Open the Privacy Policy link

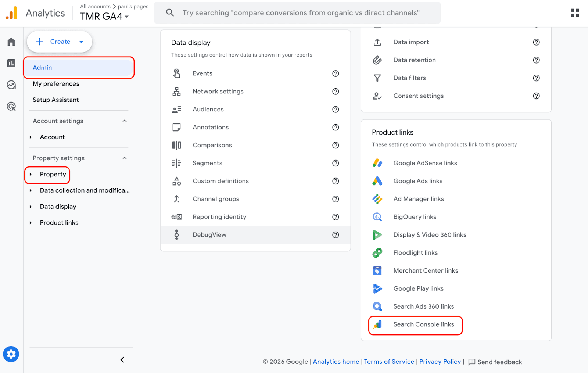(440, 362)
